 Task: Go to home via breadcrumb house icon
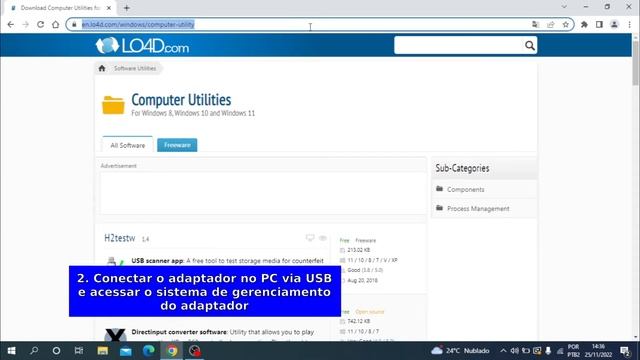tap(102, 68)
